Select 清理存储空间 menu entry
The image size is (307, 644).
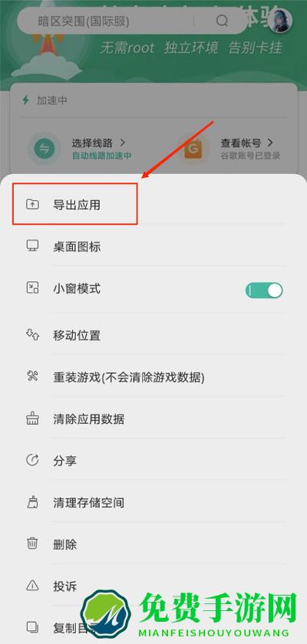click(x=89, y=502)
